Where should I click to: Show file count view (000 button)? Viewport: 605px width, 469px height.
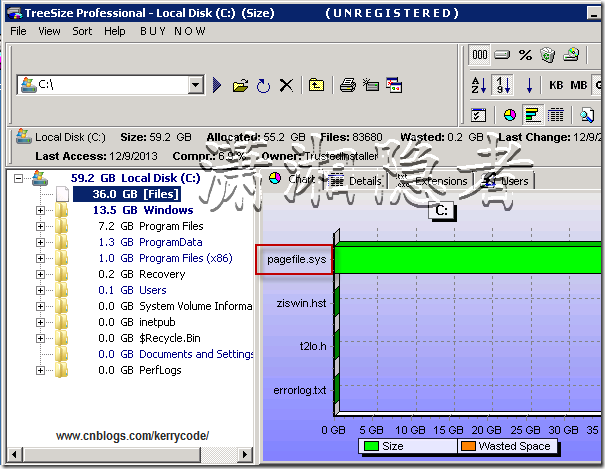(480, 54)
